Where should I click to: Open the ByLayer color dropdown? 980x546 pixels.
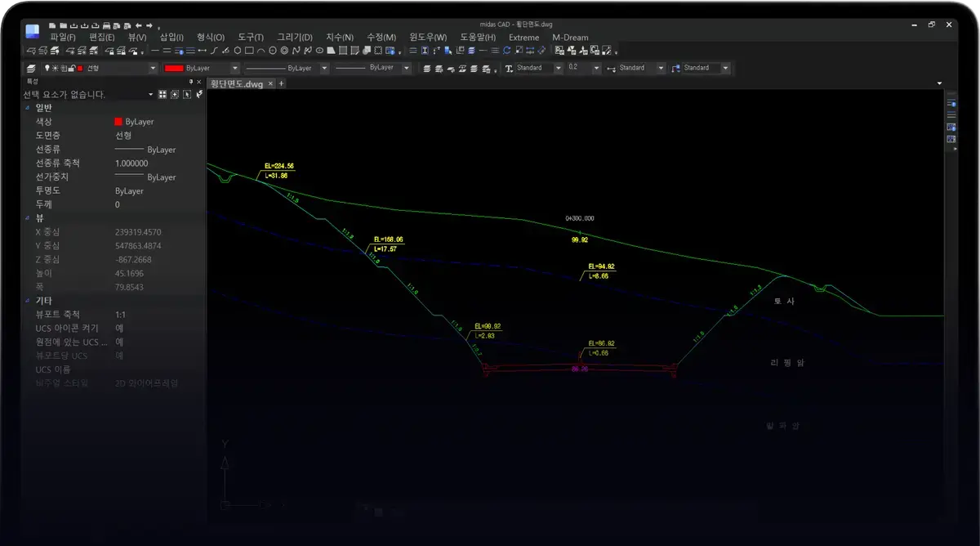(234, 69)
